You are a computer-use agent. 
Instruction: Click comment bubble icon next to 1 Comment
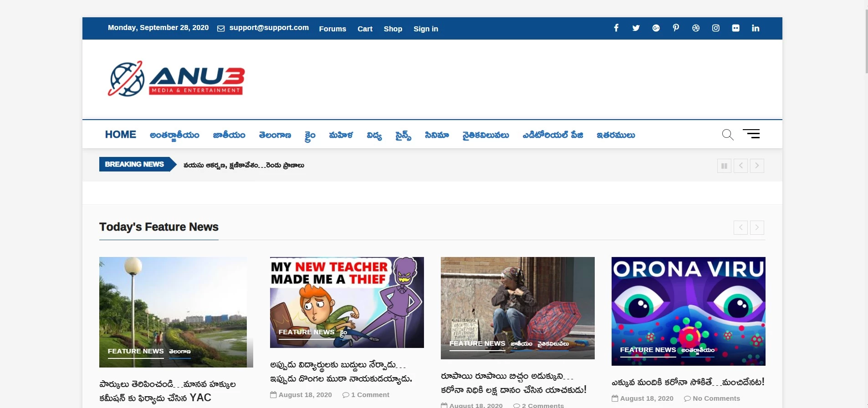coord(346,395)
